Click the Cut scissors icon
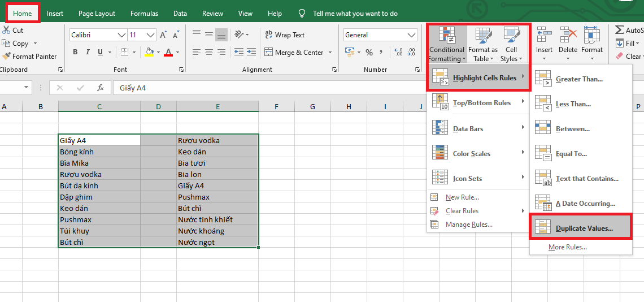This screenshot has height=302, width=644. (x=6, y=31)
